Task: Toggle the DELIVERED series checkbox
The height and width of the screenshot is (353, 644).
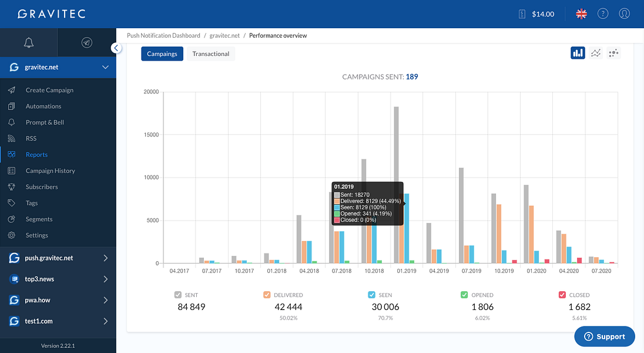Action: [267, 295]
